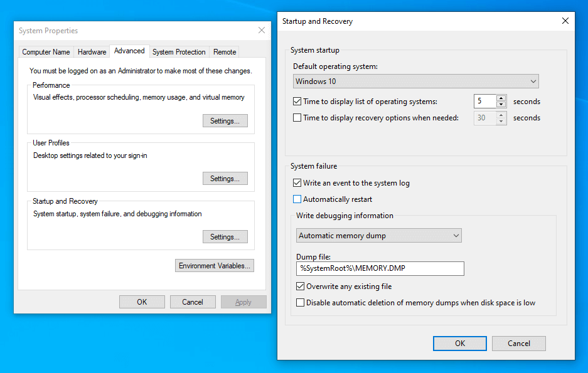Open Settings button in System Properties Startup and Recovery section

point(225,237)
